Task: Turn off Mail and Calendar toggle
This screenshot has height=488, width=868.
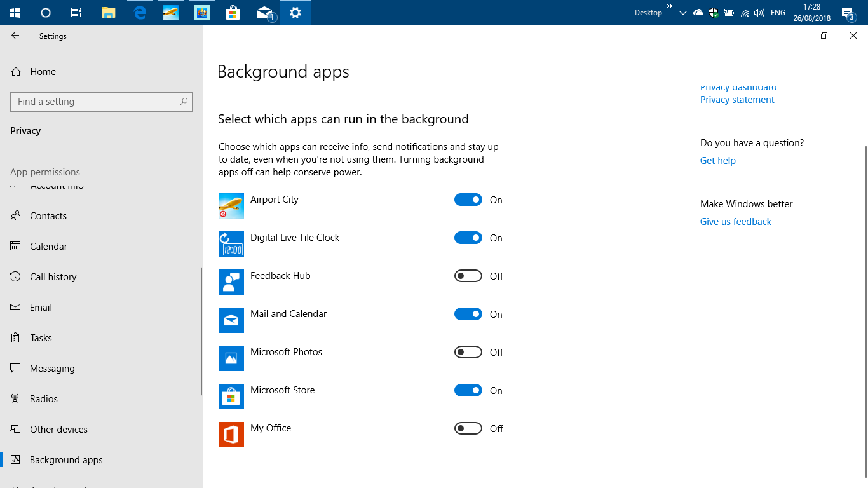Action: 468,315
